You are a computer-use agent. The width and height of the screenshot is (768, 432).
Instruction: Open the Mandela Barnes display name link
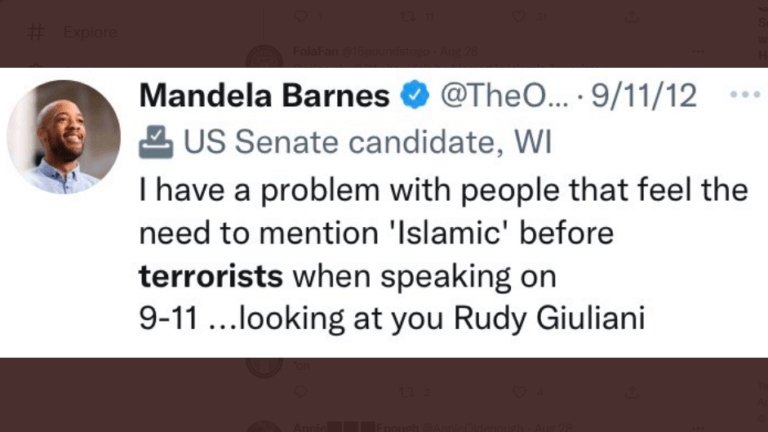(264, 95)
